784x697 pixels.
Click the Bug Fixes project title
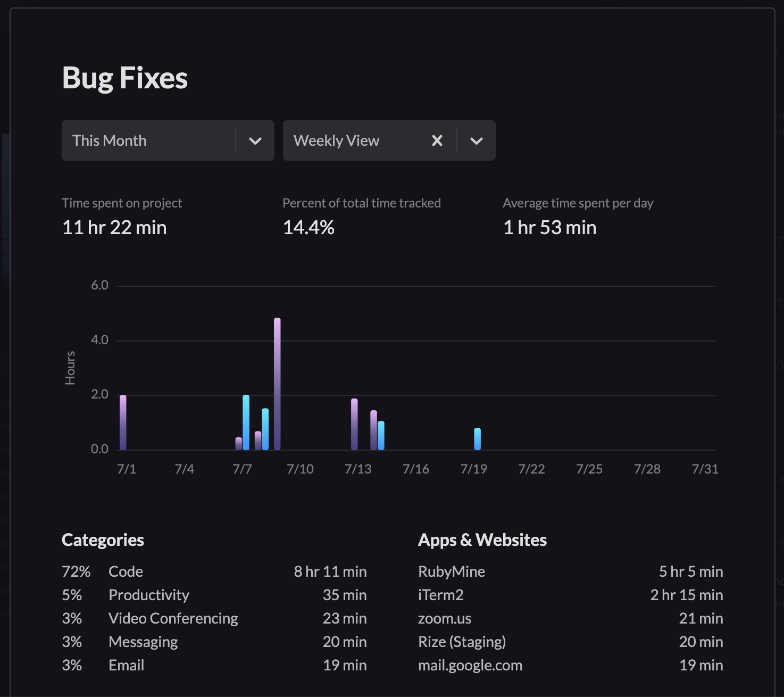click(124, 78)
